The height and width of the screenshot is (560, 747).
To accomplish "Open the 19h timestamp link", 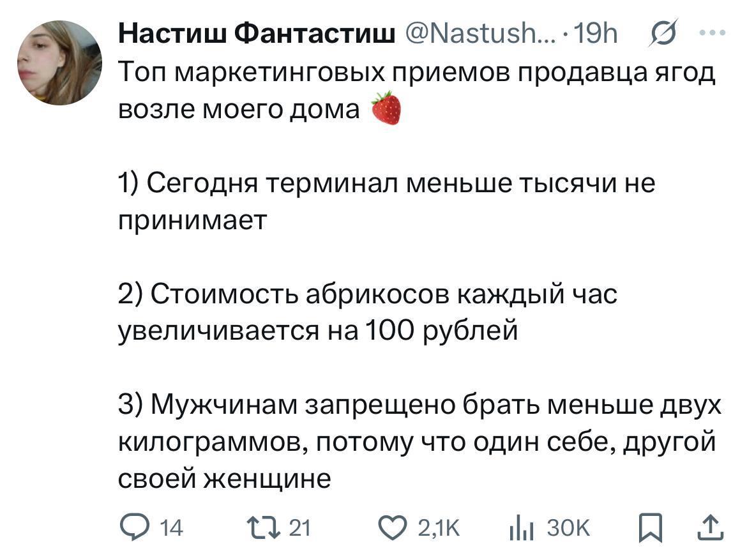I will tap(595, 34).
